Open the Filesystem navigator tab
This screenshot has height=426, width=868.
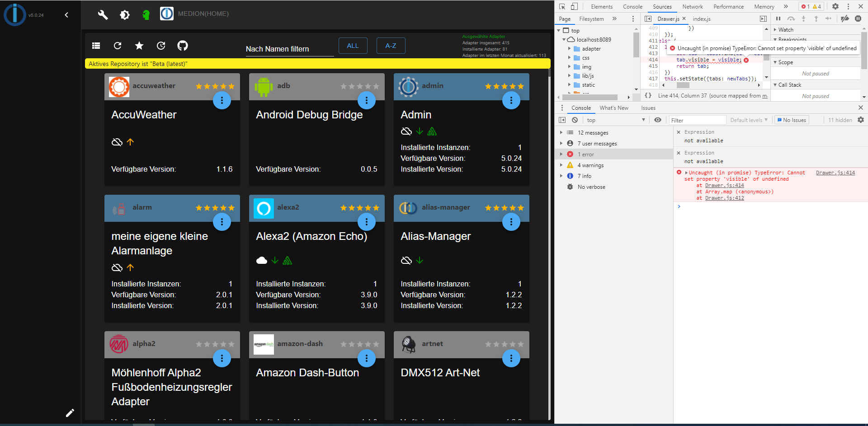tap(591, 19)
